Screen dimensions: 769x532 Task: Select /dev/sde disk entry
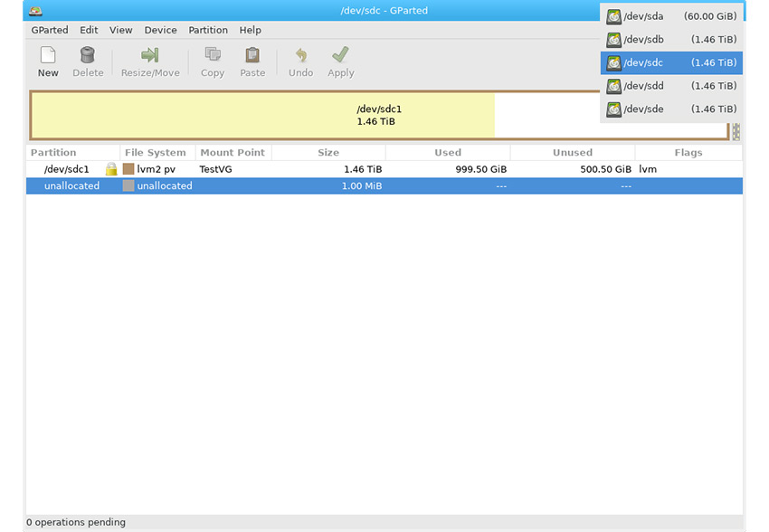coord(671,109)
